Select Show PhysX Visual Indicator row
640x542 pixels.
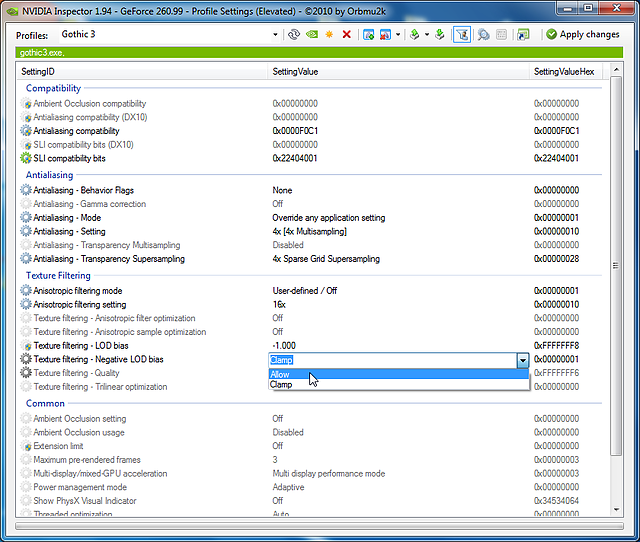point(310,501)
